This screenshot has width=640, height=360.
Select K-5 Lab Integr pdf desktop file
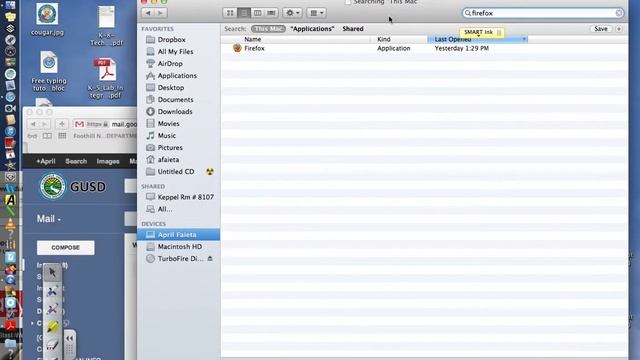(106, 78)
